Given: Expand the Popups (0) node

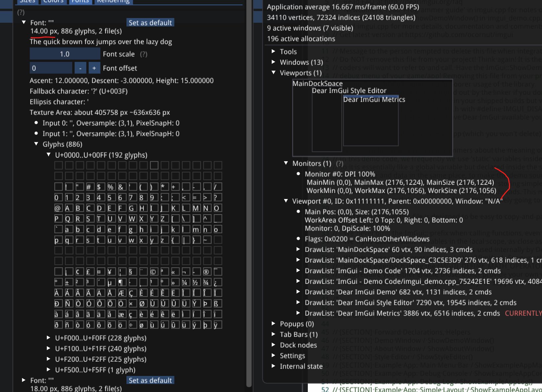Looking at the screenshot, I should pos(274,323).
